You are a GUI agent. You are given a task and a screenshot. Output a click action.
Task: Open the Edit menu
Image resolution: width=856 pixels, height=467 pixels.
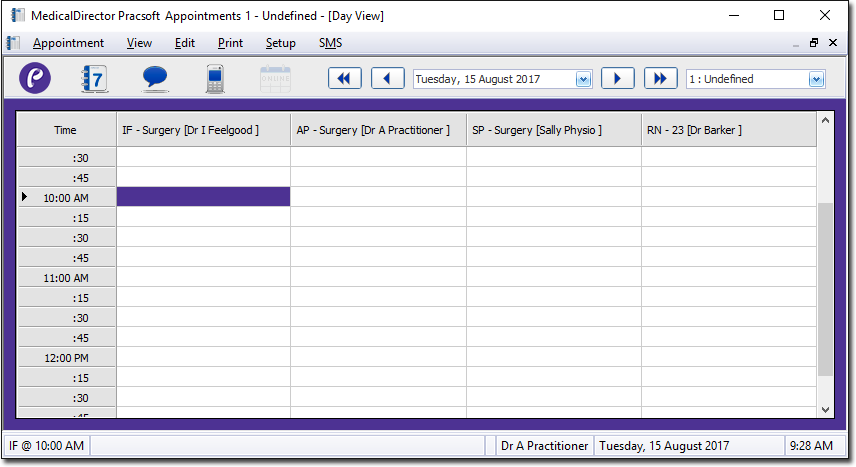185,43
